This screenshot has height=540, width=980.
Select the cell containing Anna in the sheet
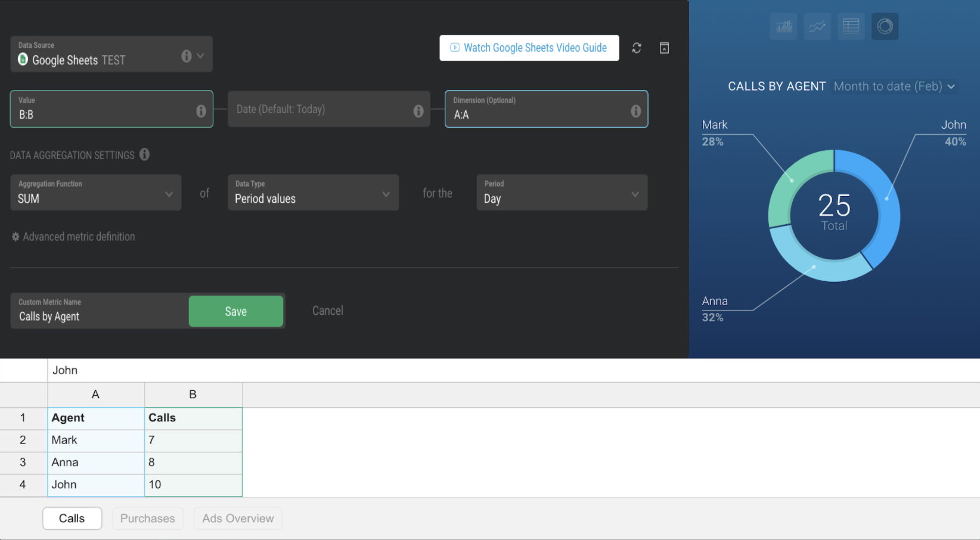click(x=96, y=463)
